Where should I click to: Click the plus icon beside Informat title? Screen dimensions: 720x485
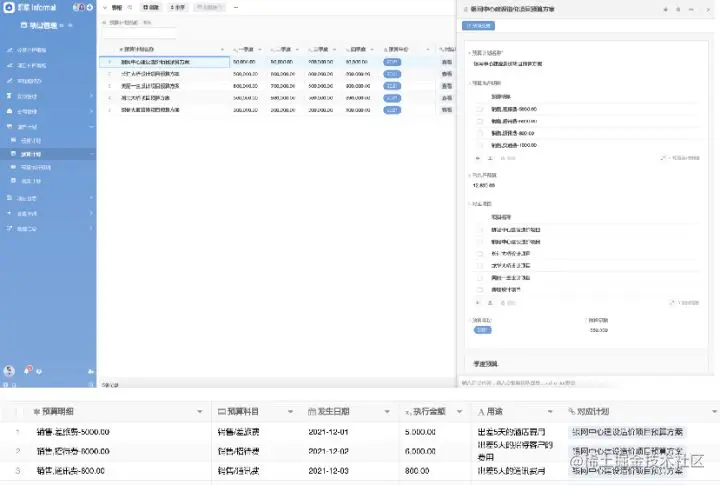(x=90, y=7)
